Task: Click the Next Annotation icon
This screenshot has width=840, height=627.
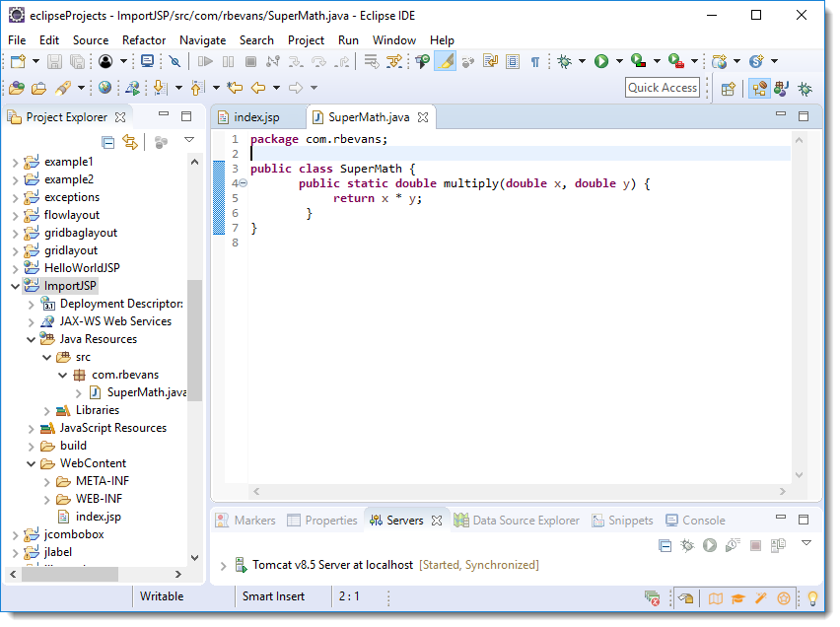Action: tap(160, 88)
